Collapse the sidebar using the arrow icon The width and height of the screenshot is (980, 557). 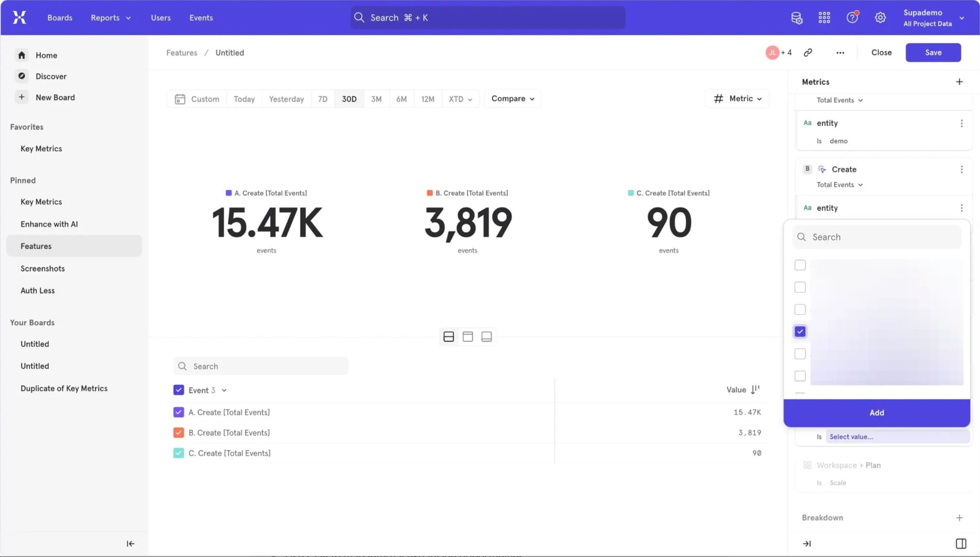[130, 543]
